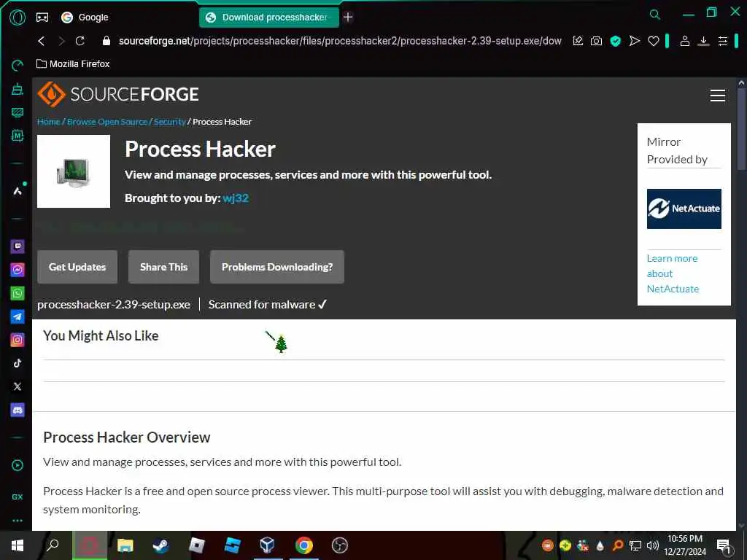Open the Flow send icon
This screenshot has height=560, width=747.
tap(635, 42)
